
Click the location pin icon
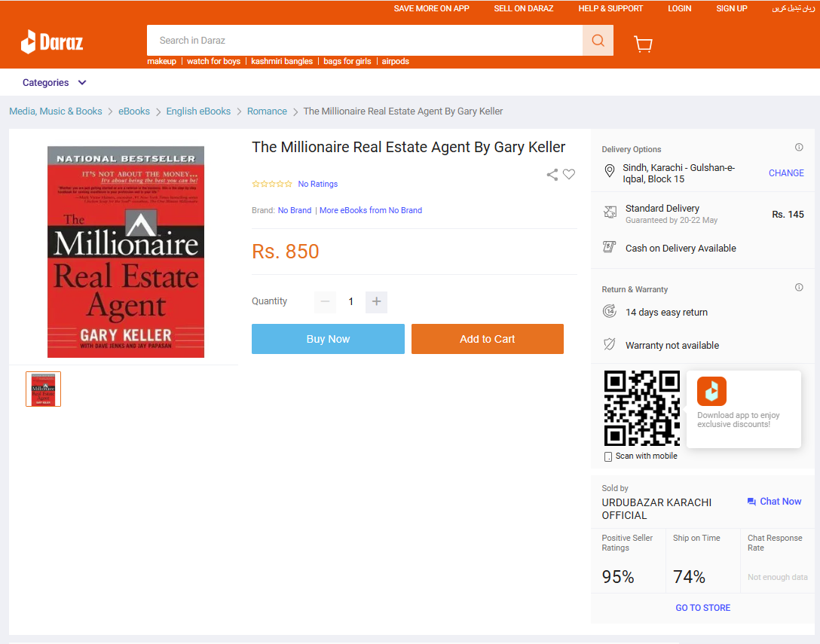[609, 171]
